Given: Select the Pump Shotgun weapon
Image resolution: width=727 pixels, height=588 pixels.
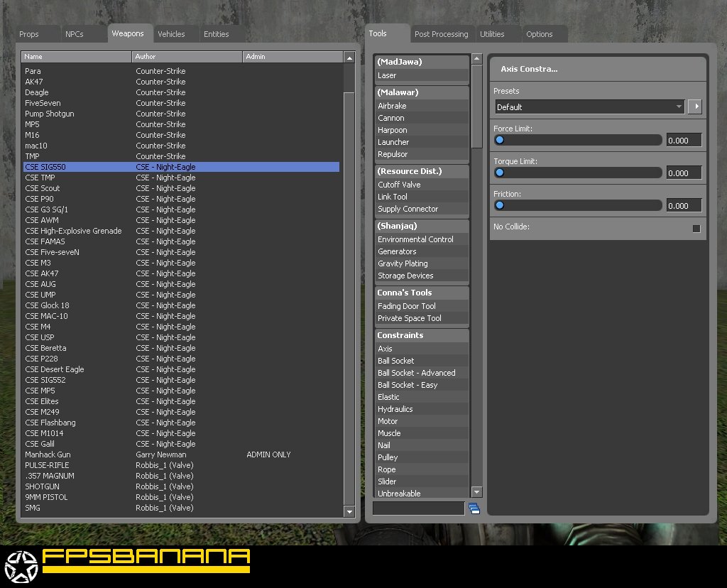Looking at the screenshot, I should pos(181,114).
